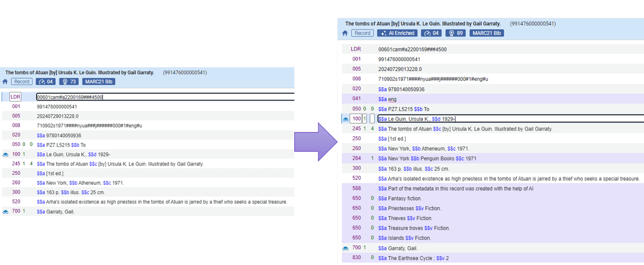Click binoculars icon by 100 in the original record

(6, 155)
